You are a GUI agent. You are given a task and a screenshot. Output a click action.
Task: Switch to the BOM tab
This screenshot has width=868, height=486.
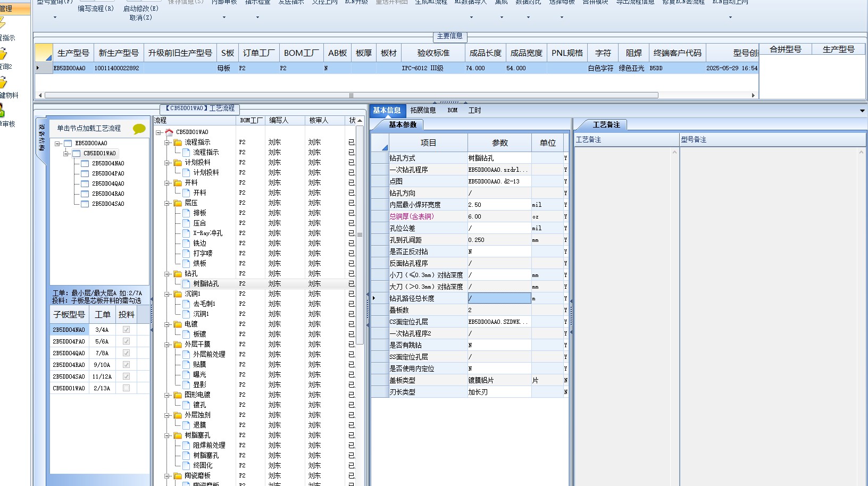453,111
